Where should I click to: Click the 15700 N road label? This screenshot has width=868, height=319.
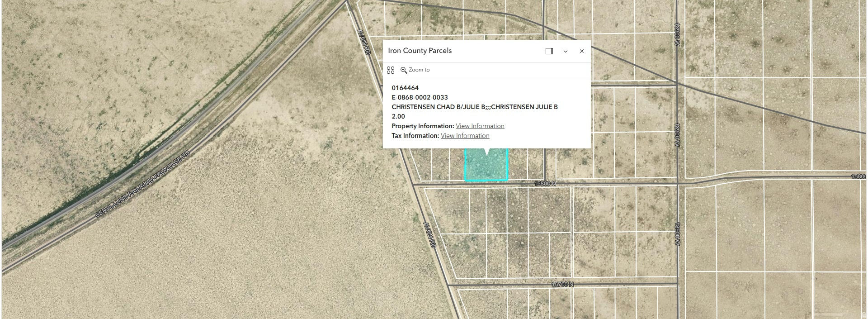[562, 285]
